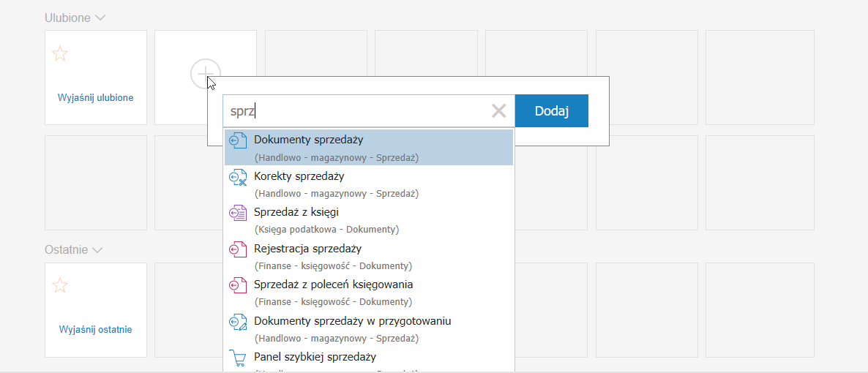868x373 pixels.
Task: Click the red Rejestracja sprzedaży icon
Action: [237, 249]
